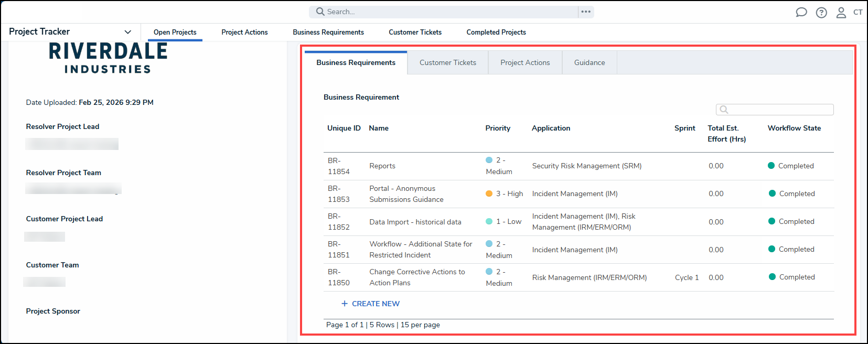
Task: Go to Completed Projects in top navigation
Action: (x=496, y=32)
